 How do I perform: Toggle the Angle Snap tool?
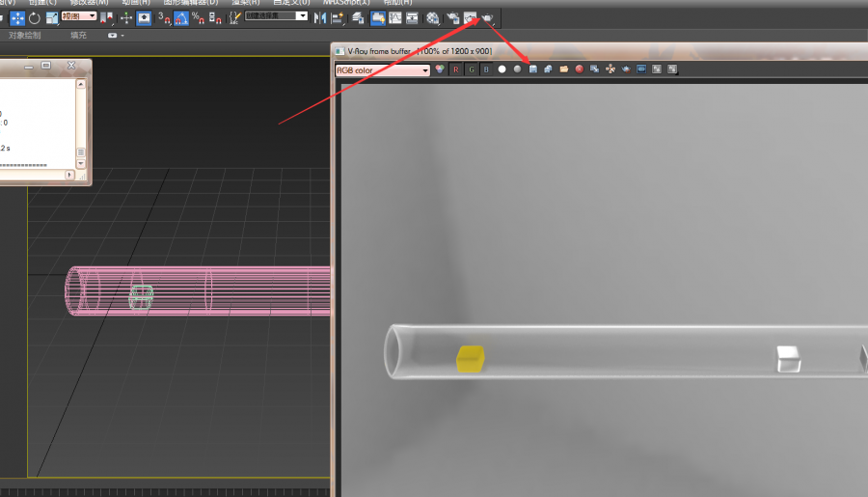coord(180,17)
